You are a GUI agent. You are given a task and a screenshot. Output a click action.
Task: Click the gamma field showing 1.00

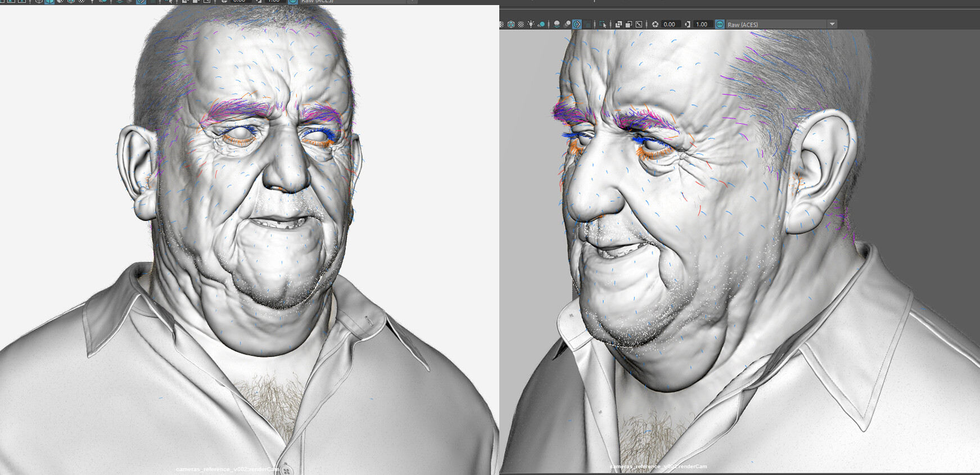pyautogui.click(x=703, y=24)
